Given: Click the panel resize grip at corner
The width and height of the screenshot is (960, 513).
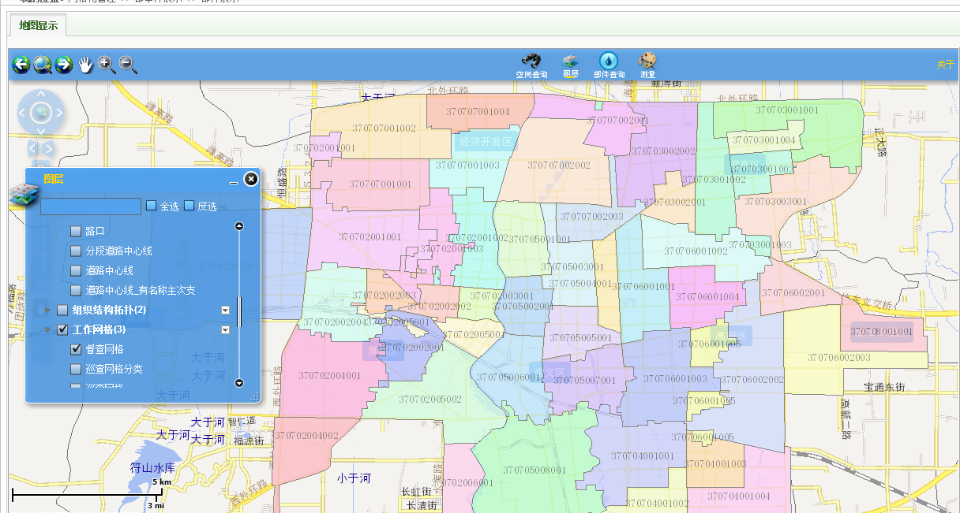Looking at the screenshot, I should [x=254, y=397].
